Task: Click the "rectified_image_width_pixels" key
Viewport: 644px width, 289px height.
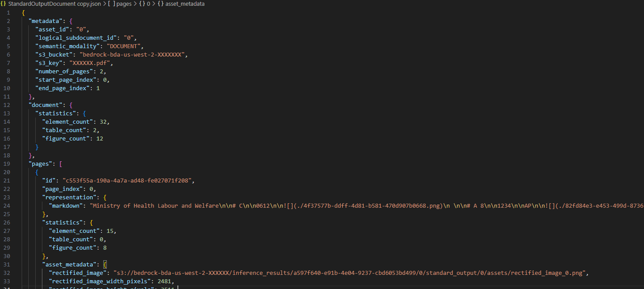Action: [x=100, y=281]
